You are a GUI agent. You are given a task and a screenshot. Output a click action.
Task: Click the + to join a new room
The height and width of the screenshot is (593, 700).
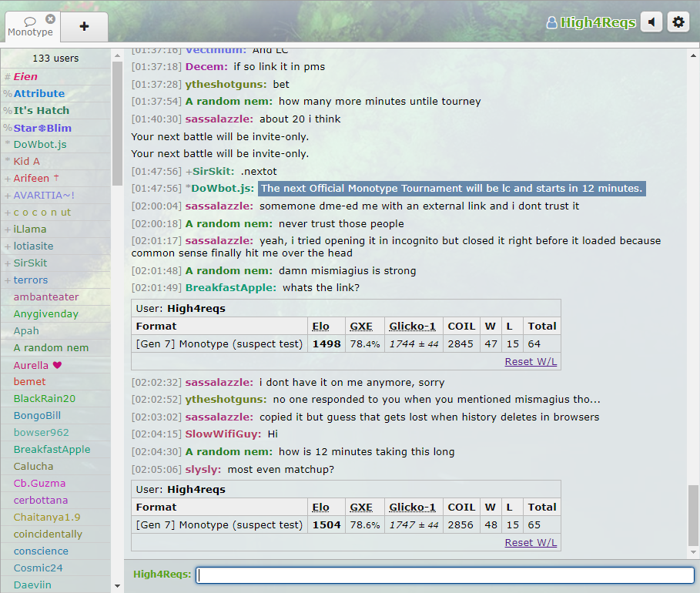83,26
